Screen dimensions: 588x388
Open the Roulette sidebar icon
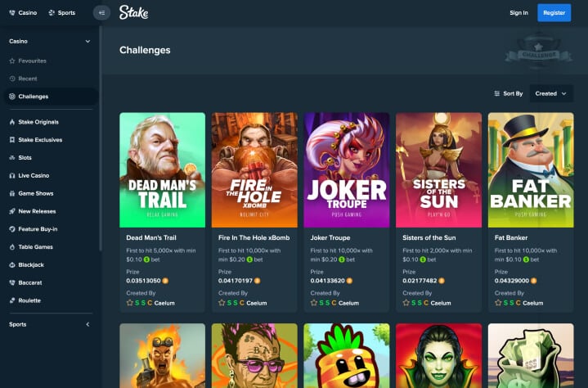coord(12,300)
